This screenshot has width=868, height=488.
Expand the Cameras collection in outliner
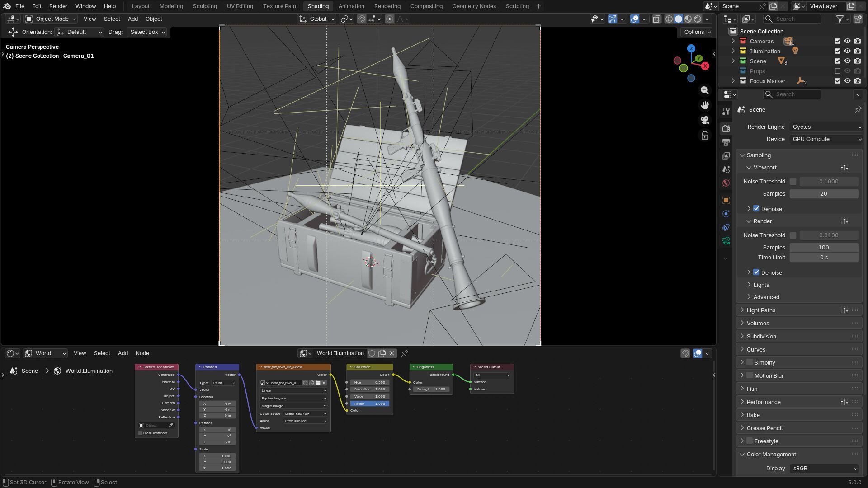pyautogui.click(x=733, y=41)
